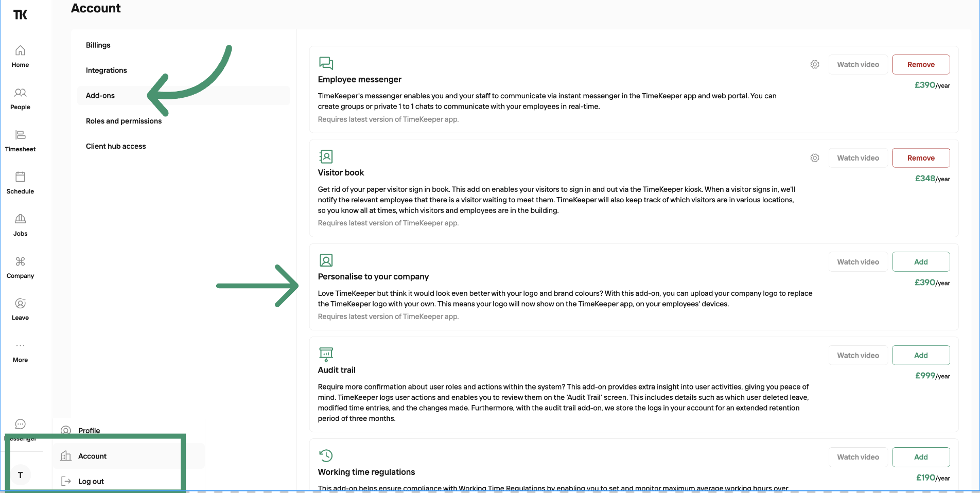Click the Working time regulations title
980x493 pixels.
[366, 472]
